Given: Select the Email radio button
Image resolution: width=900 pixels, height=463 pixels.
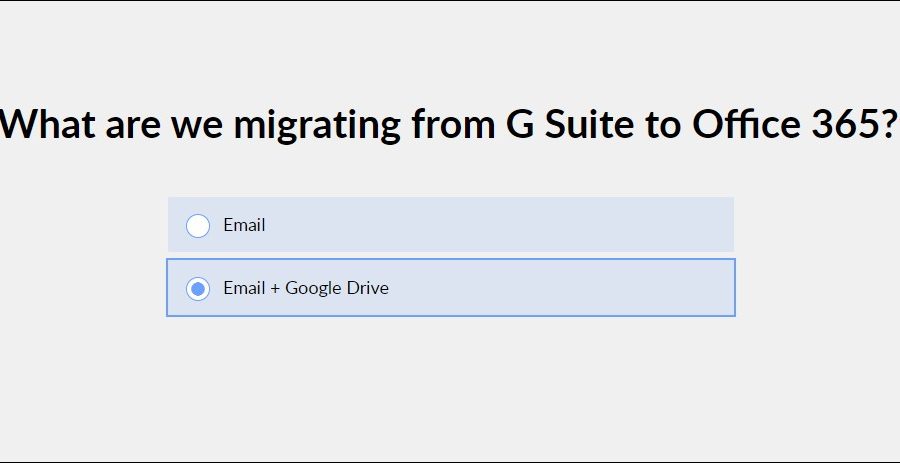Looking at the screenshot, I should click(x=198, y=226).
